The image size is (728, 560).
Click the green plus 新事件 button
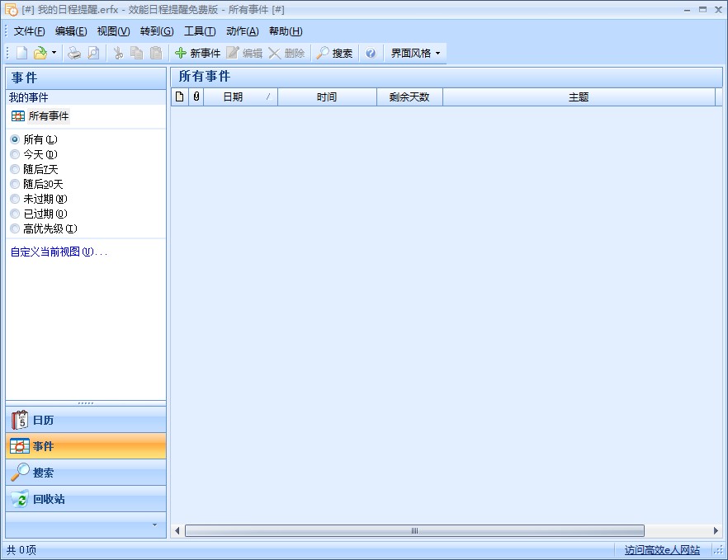(197, 54)
